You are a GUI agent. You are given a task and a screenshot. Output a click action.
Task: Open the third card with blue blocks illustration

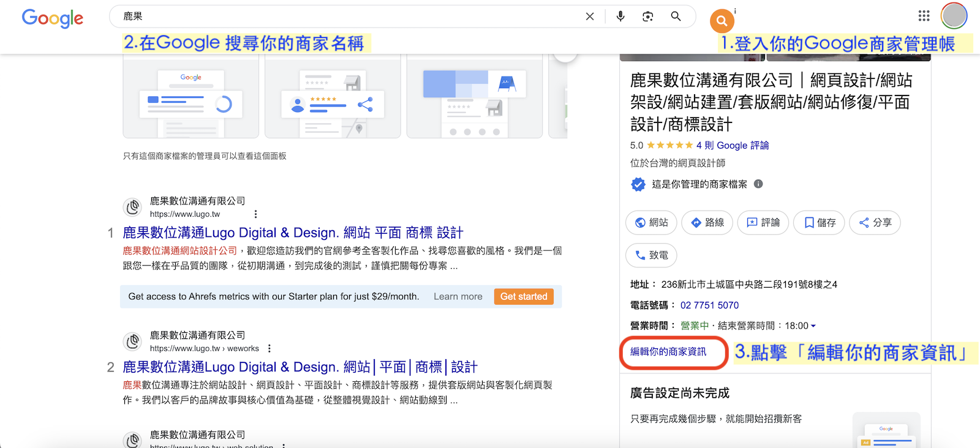(x=475, y=96)
